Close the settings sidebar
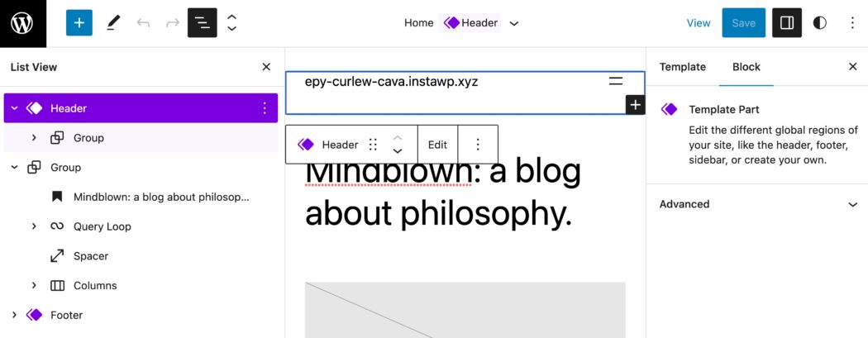 (852, 67)
